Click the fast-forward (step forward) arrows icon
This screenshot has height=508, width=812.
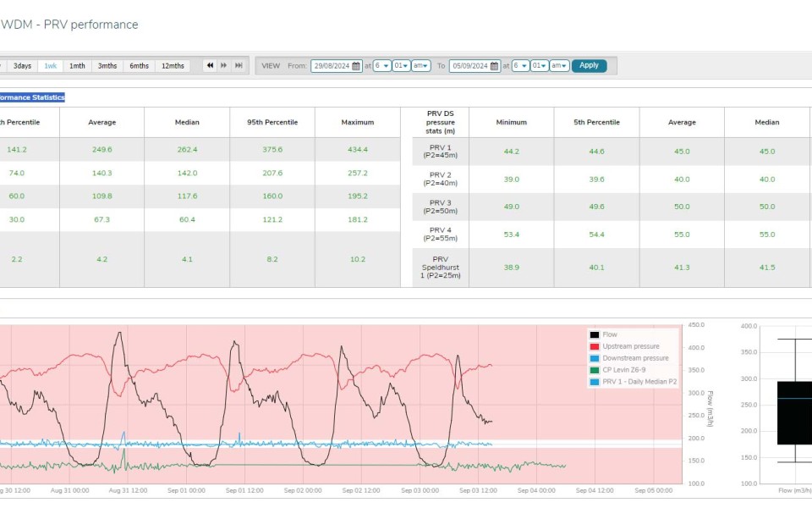tap(223, 65)
